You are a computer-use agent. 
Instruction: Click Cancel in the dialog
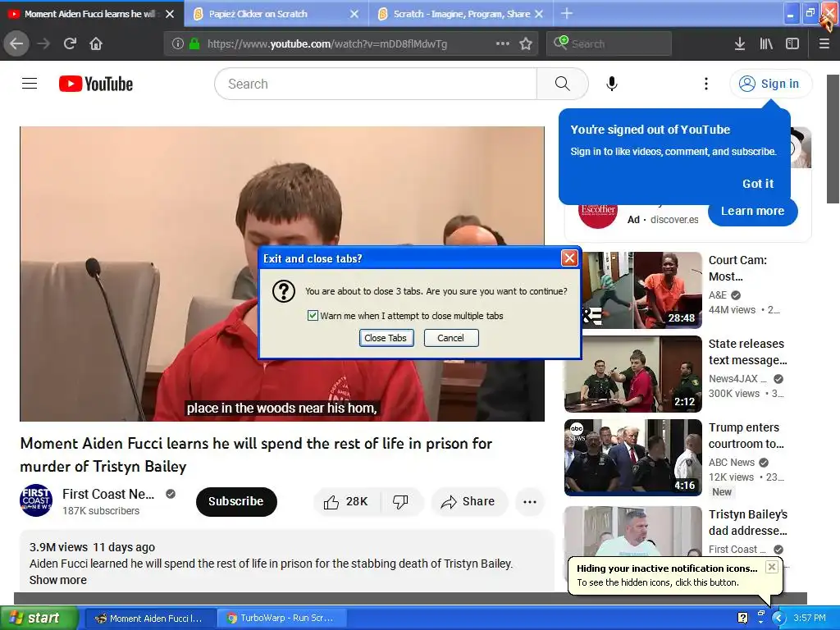coord(451,338)
